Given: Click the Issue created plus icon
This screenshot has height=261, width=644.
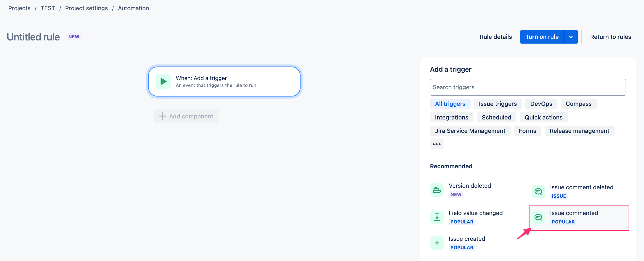Looking at the screenshot, I should [x=437, y=243].
